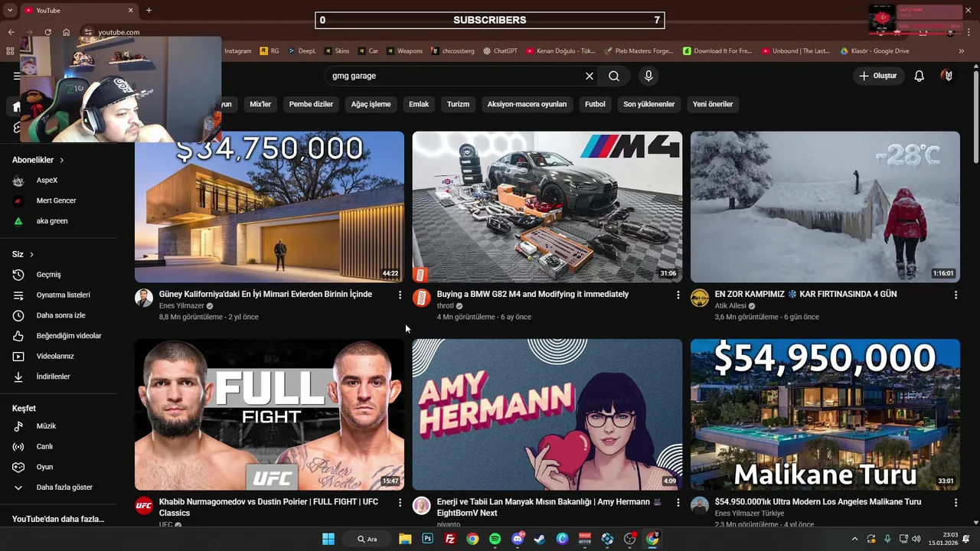The width and height of the screenshot is (980, 551).
Task: Open options menu for BMW G82 M4 video
Action: [x=678, y=295]
